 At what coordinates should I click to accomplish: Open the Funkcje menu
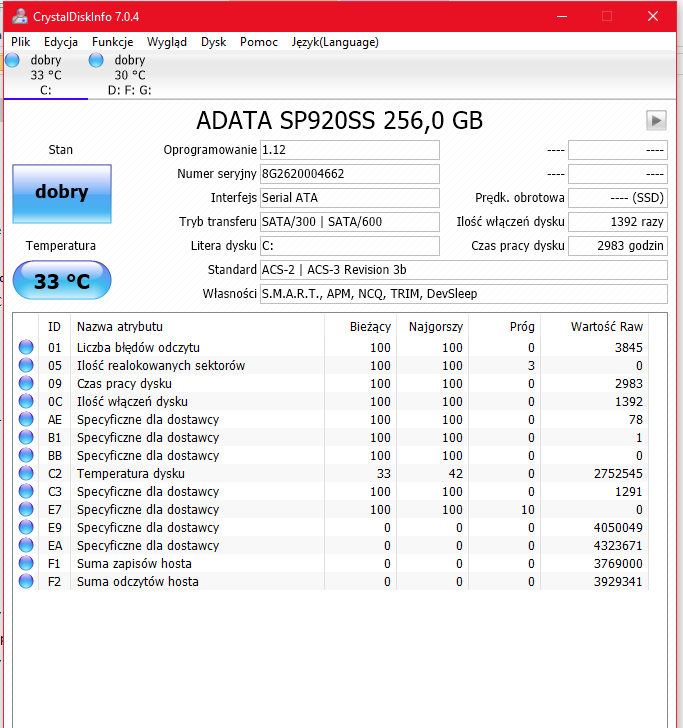[x=112, y=42]
